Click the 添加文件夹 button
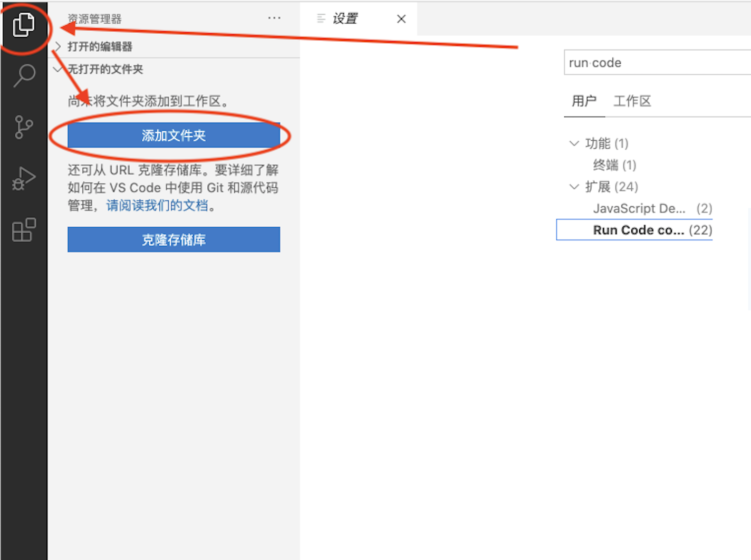Screen dimensions: 751x560 [x=174, y=136]
